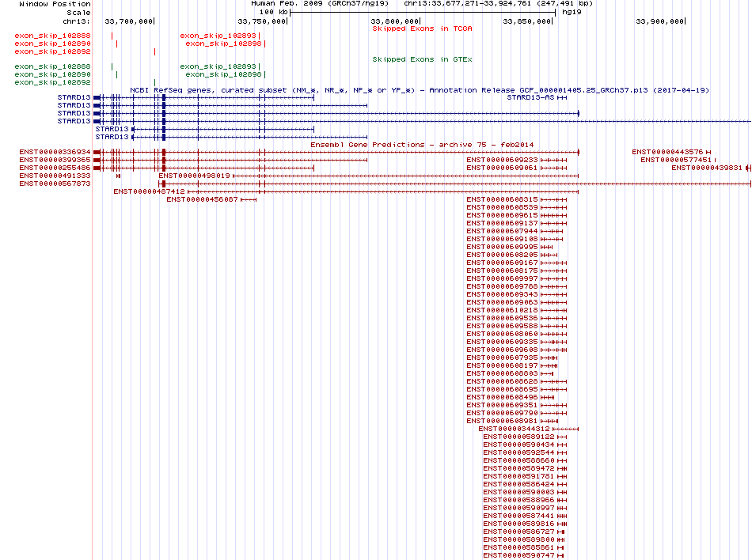Image resolution: width=752 pixels, height=560 pixels.
Task: Open transcript ENST00000608060
Action: (502, 334)
